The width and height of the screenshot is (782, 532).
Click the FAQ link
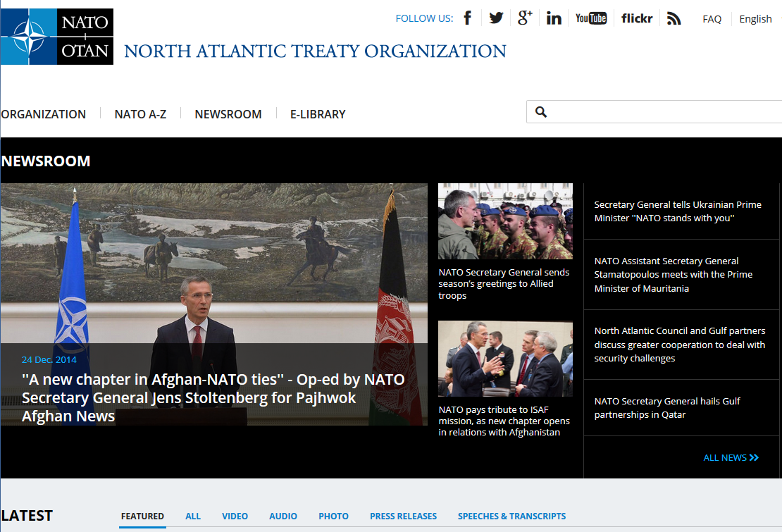pos(712,19)
